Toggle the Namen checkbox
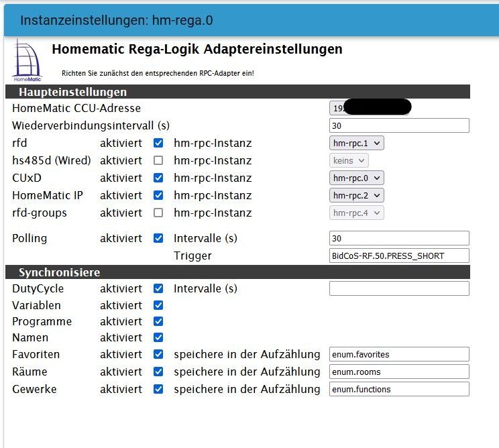Image resolution: width=499 pixels, height=448 pixels. [158, 337]
